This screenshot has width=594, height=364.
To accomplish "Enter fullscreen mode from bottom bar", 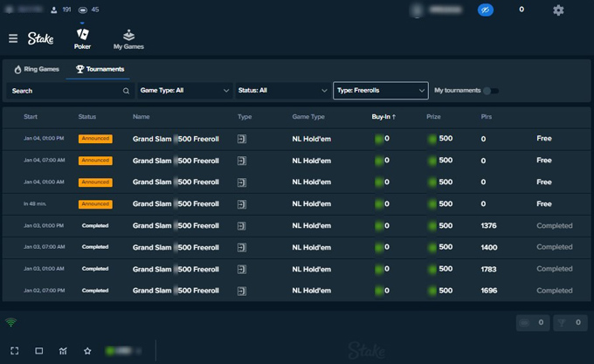I will pos(15,351).
